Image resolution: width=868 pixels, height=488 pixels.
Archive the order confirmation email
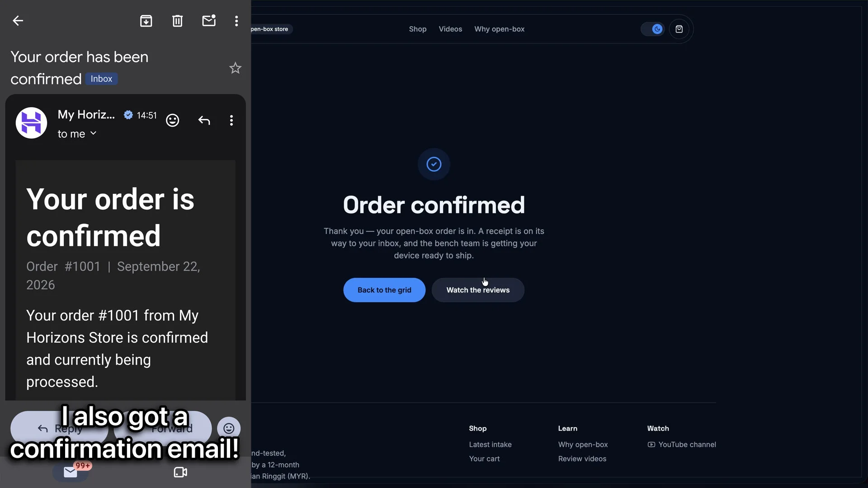(x=146, y=21)
